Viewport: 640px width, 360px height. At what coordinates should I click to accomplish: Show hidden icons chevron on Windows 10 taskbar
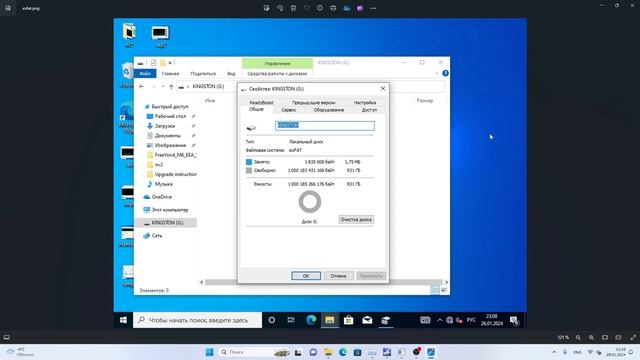tap(440, 320)
